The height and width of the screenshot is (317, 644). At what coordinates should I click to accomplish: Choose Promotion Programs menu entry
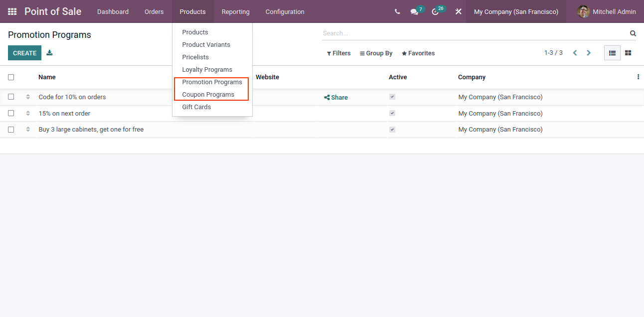click(x=212, y=82)
